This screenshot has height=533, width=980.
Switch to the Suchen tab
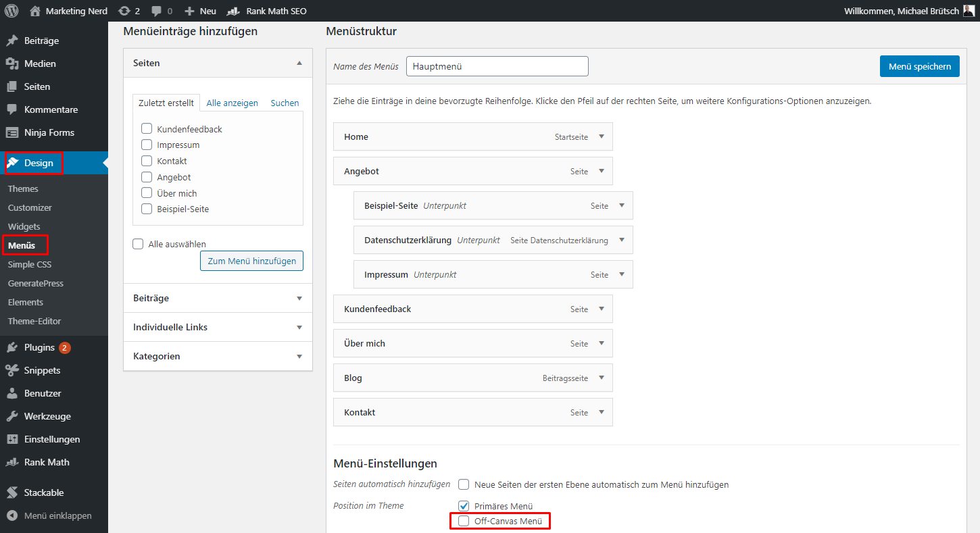point(285,103)
